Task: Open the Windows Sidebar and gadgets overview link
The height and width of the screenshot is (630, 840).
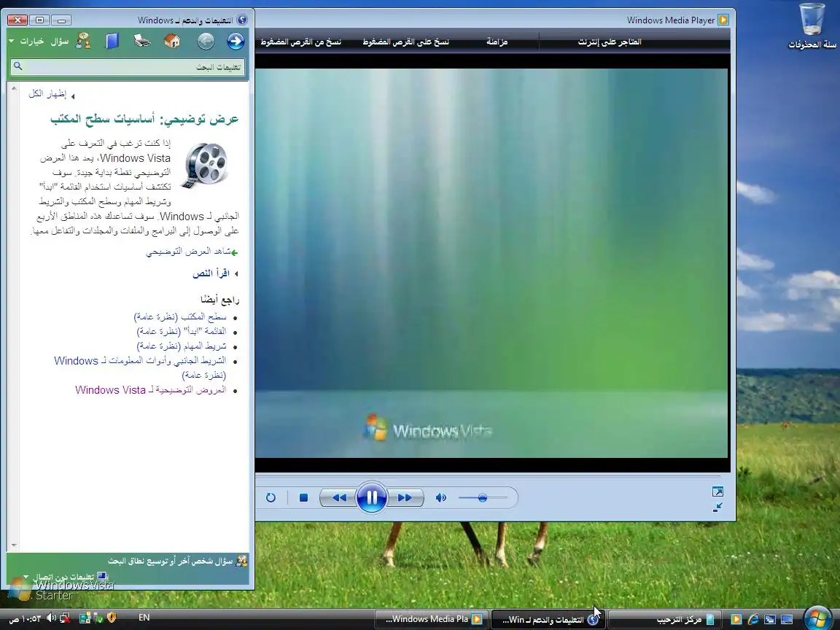Action: coord(140,367)
